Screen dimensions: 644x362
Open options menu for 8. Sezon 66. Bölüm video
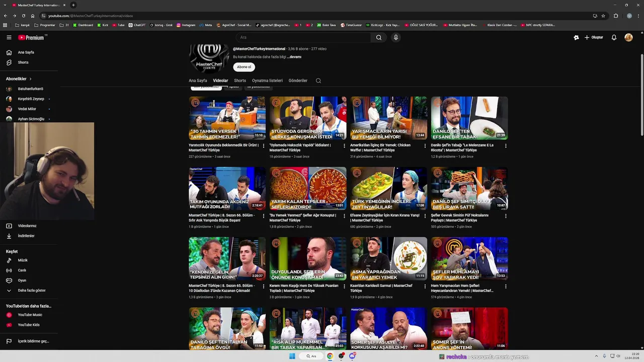click(x=264, y=216)
